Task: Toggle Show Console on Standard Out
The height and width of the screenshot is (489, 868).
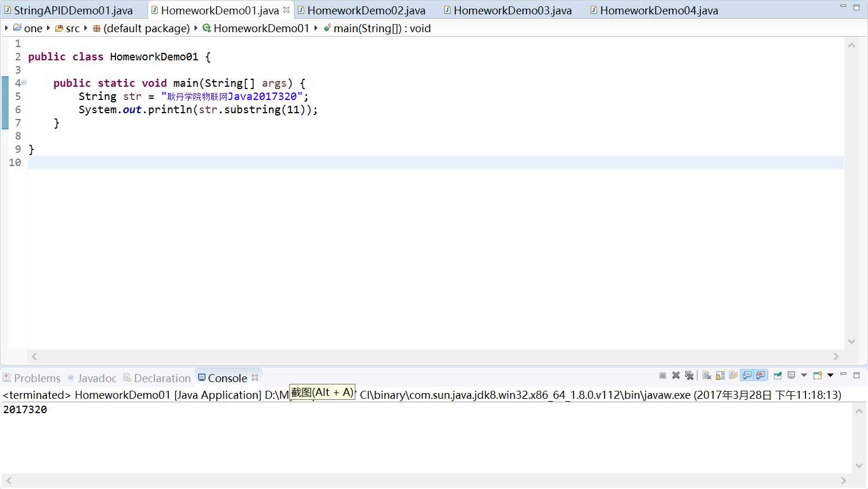Action: tap(747, 376)
